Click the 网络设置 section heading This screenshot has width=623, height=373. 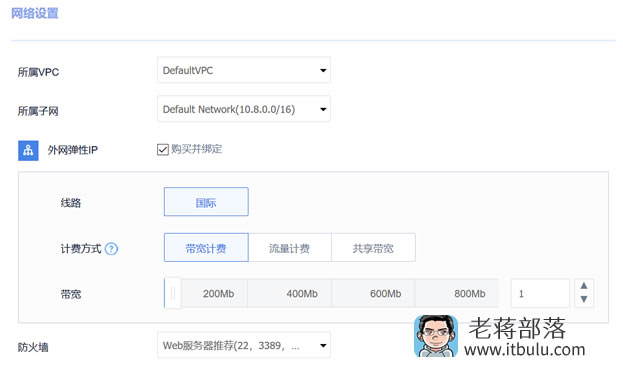point(35,13)
